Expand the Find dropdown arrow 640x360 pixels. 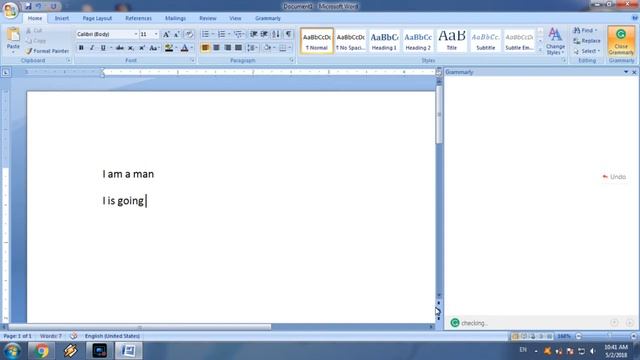[x=596, y=30]
